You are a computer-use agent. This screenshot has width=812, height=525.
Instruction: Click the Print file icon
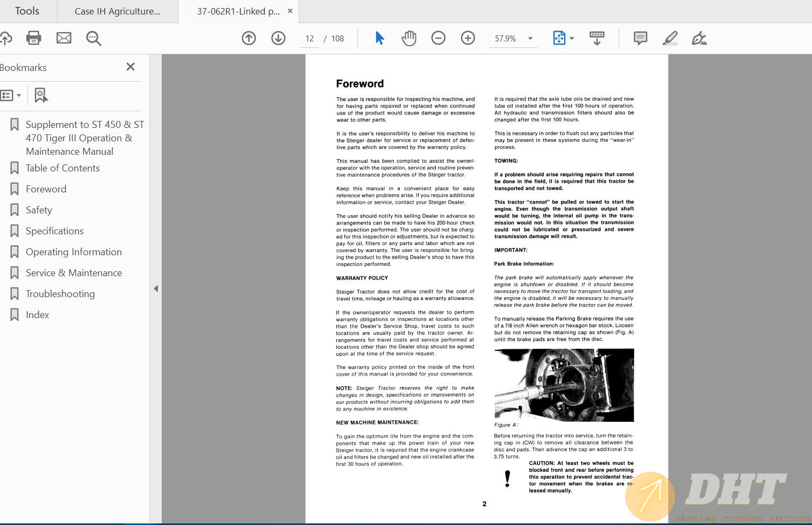(34, 38)
